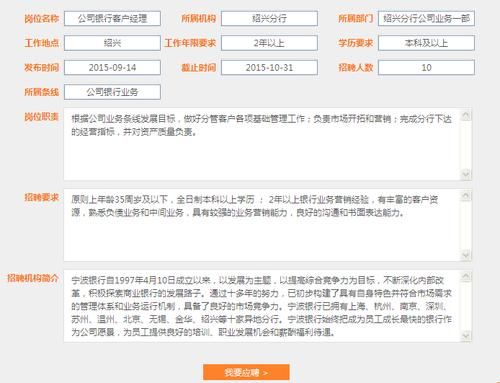Click scroll-up arrow of 招聘要求 box
The height and width of the screenshot is (383, 500).
coord(466,196)
